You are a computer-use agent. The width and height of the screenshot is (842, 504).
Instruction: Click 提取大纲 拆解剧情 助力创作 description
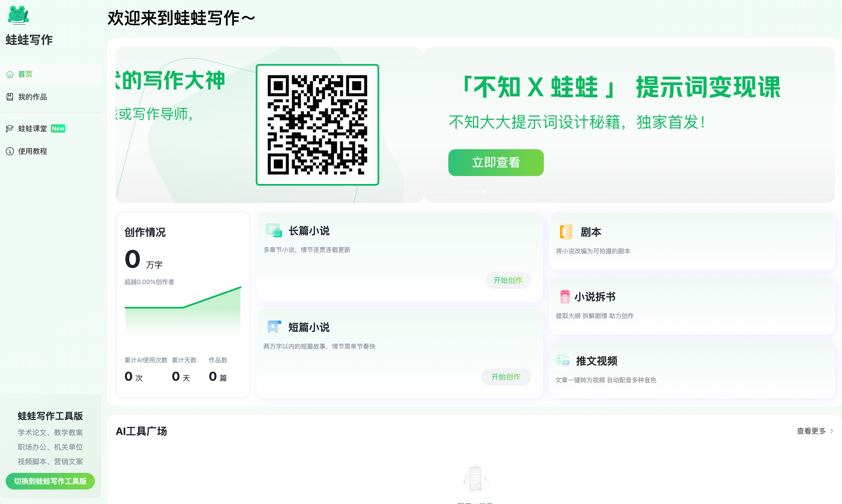[594, 316]
